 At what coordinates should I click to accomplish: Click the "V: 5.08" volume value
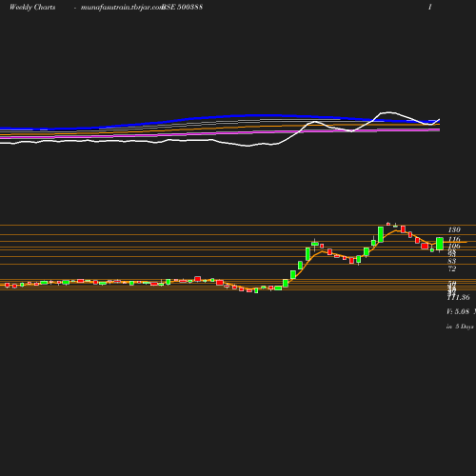458,311
